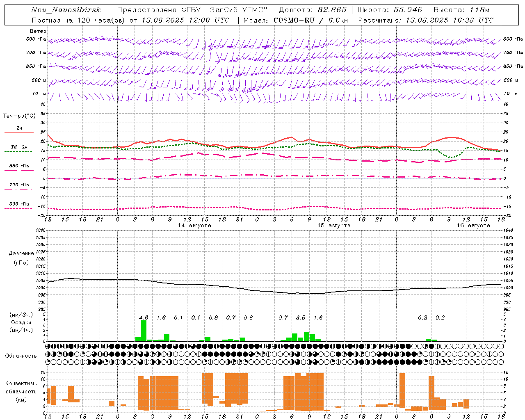Image resolution: width=525 pixels, height=420 pixels.
Task: Click the (мм/3ч.) precipitation unit label
Action: 21,315
